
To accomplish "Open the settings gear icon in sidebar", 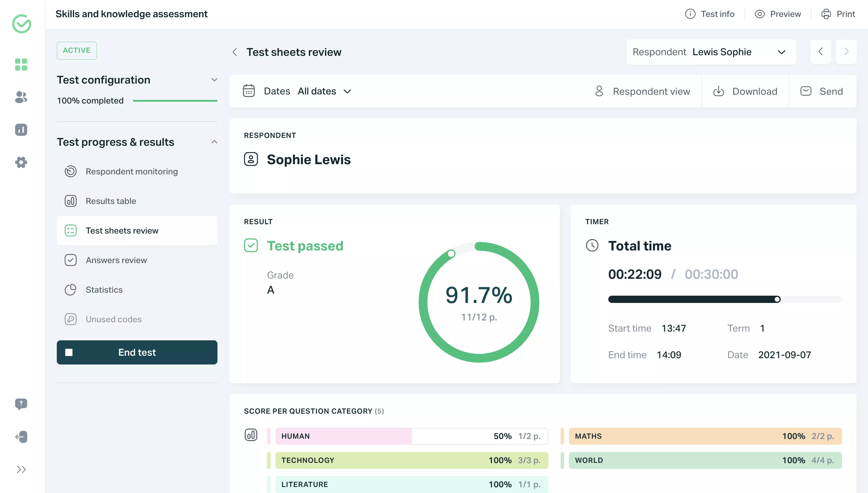I will pyautogui.click(x=21, y=162).
